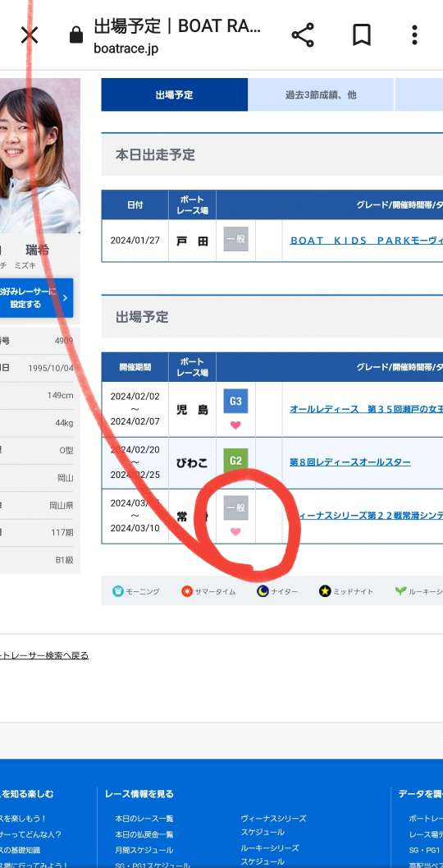Image resolution: width=443 pixels, height=868 pixels.
Task: Tap the browser share icon
Action: point(303,34)
